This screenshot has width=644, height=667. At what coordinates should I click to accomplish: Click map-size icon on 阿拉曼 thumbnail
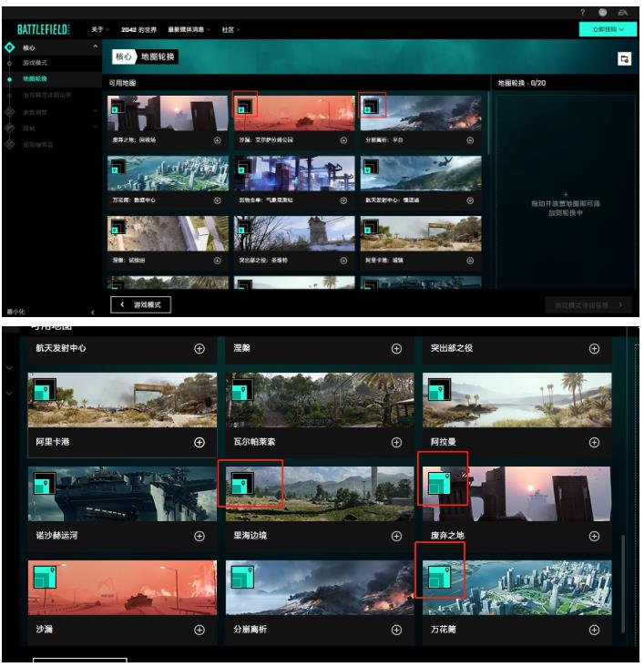click(x=439, y=390)
